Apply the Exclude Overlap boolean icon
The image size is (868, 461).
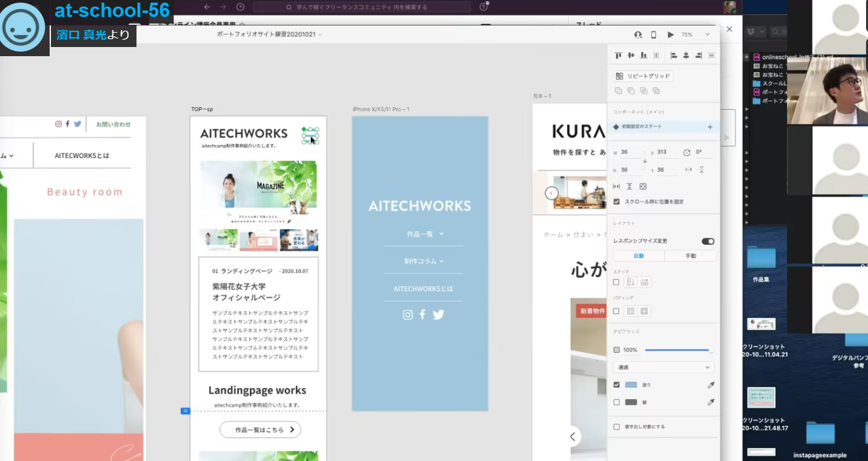click(x=656, y=91)
